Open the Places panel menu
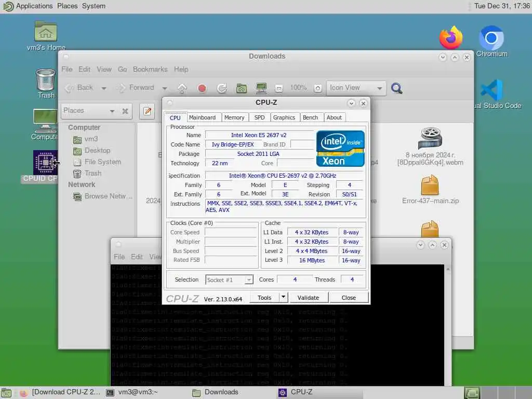532x399 pixels. [67, 6]
